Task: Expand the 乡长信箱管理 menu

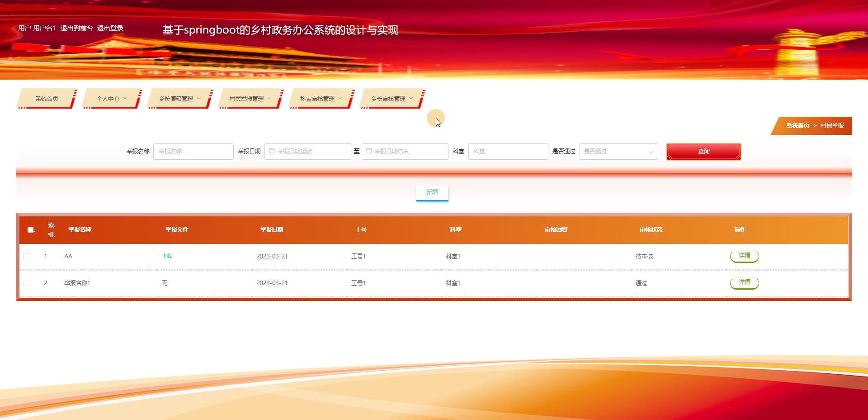Action: coord(179,99)
